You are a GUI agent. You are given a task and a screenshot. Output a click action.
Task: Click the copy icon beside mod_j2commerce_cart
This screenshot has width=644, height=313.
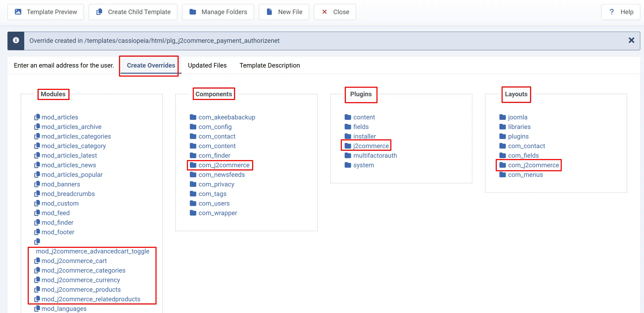tap(37, 261)
